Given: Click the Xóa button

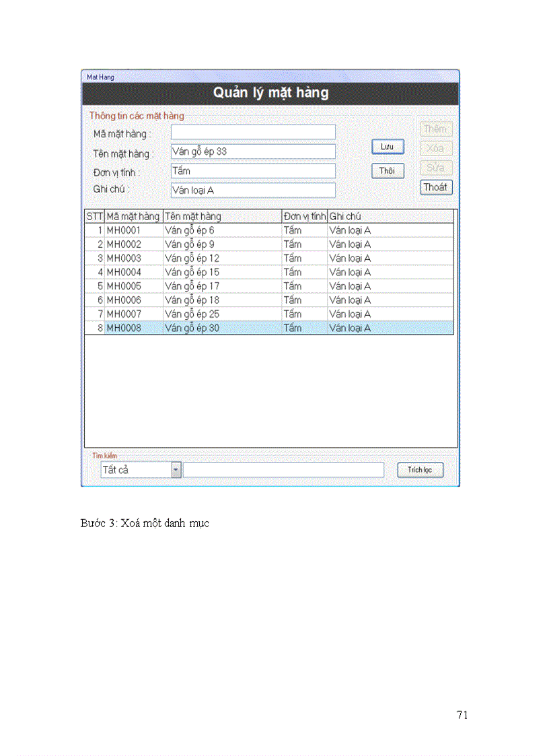Looking at the screenshot, I should pos(436,148).
